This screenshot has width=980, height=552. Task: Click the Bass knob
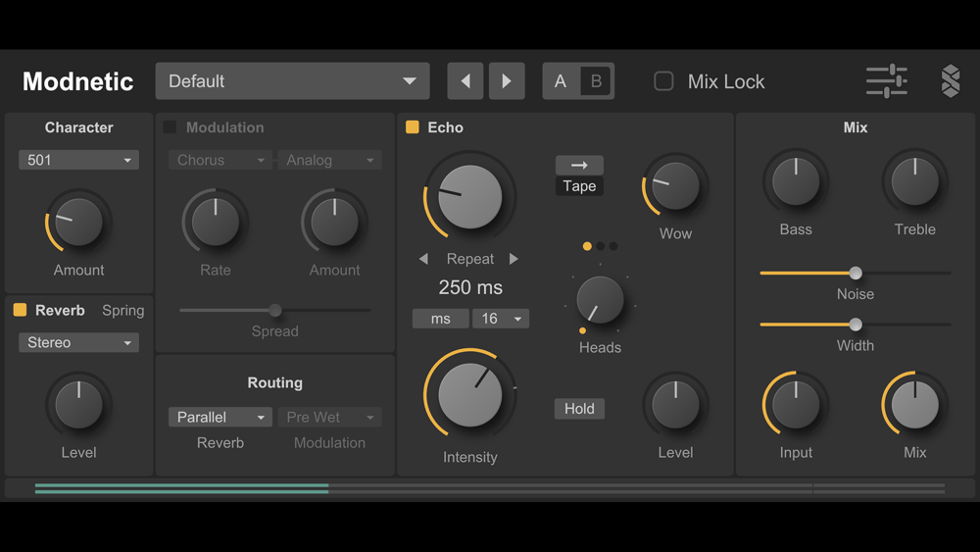point(796,182)
